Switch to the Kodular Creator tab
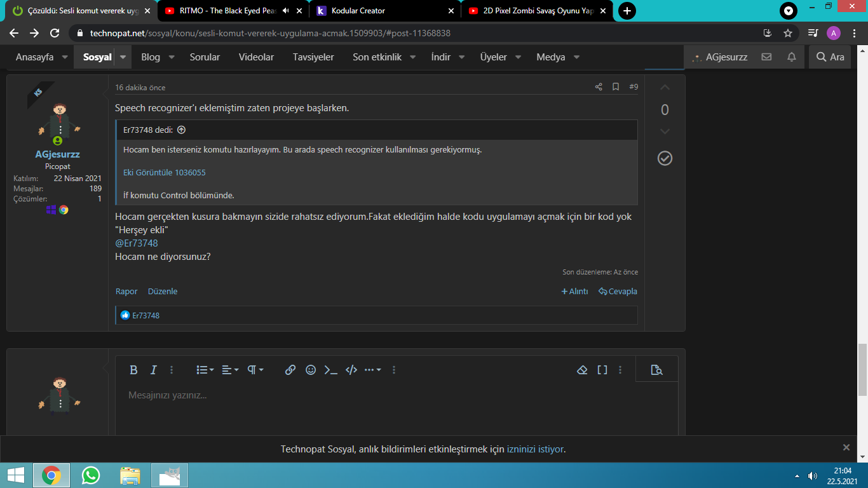Viewport: 868px width, 488px height. pos(385,11)
